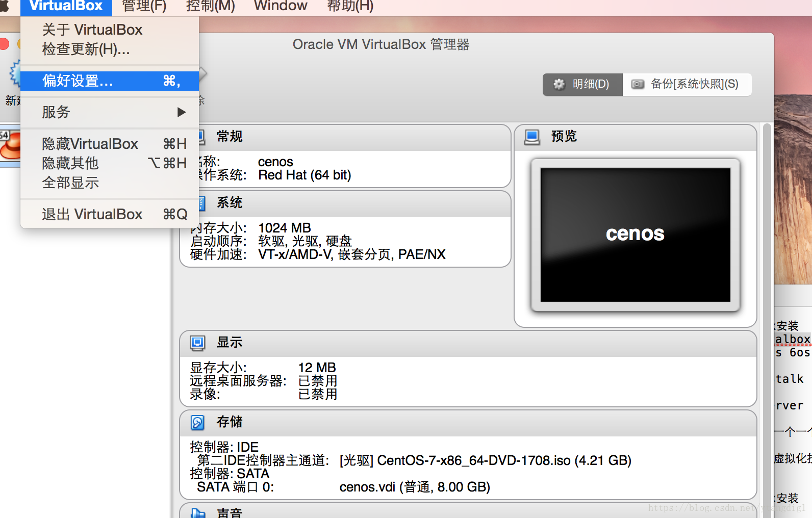Select the cenos VM Red Hat icon in list

point(10,146)
